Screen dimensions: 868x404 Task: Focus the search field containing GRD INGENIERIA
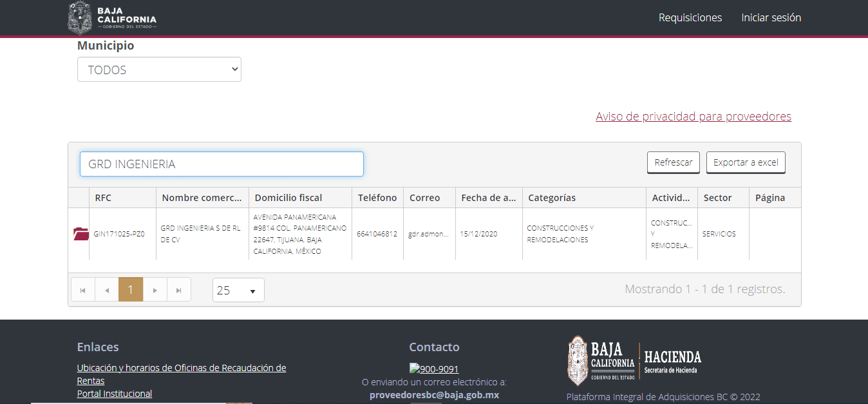222,164
